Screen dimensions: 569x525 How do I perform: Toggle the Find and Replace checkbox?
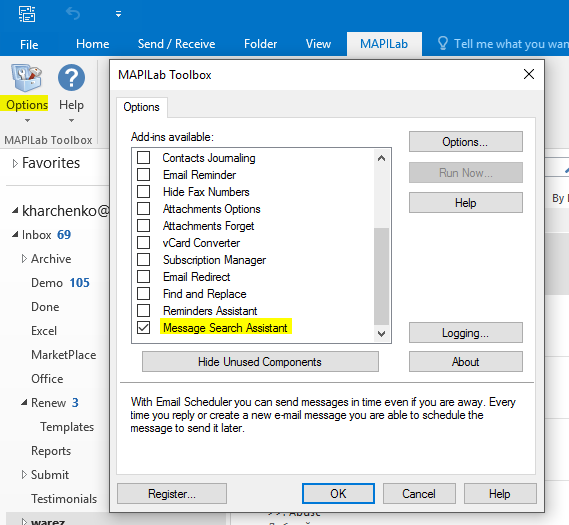tap(143, 294)
